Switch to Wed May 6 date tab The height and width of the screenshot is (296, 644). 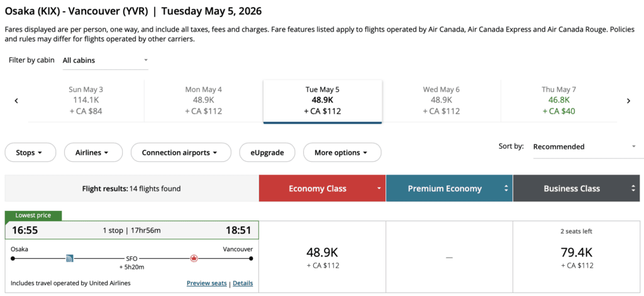point(441,101)
